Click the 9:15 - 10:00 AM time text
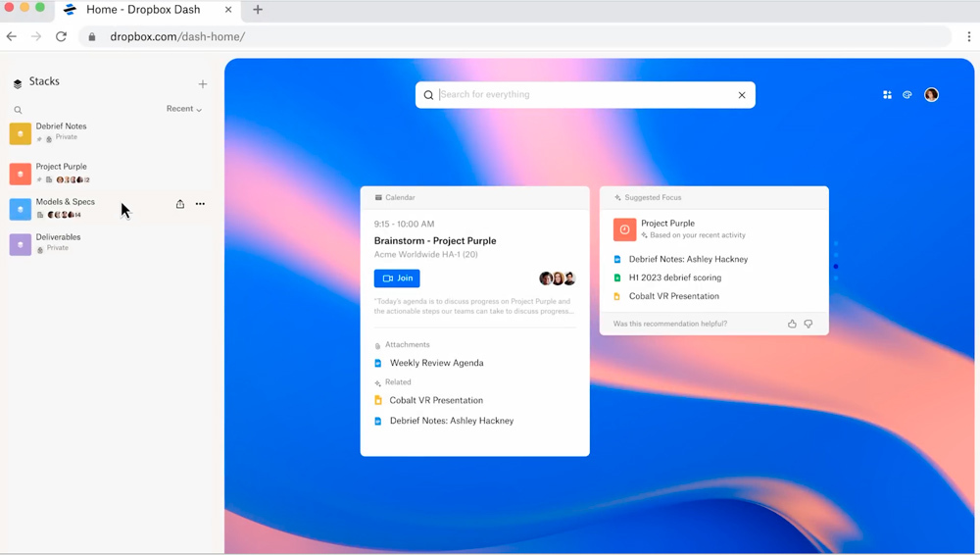The height and width of the screenshot is (555, 980). pyautogui.click(x=404, y=224)
